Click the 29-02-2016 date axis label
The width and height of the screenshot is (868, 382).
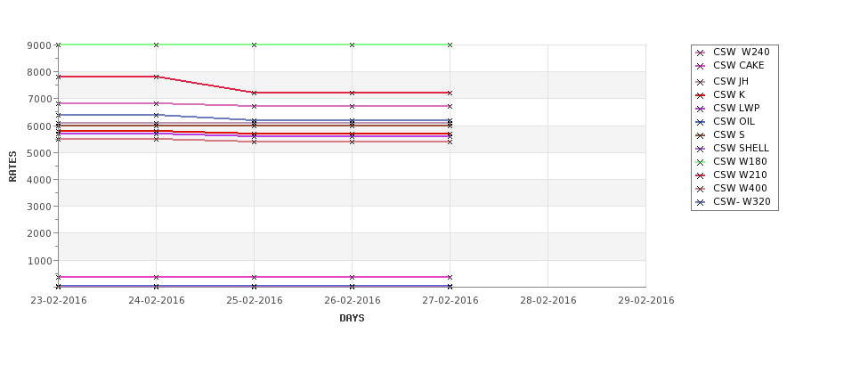[646, 301]
